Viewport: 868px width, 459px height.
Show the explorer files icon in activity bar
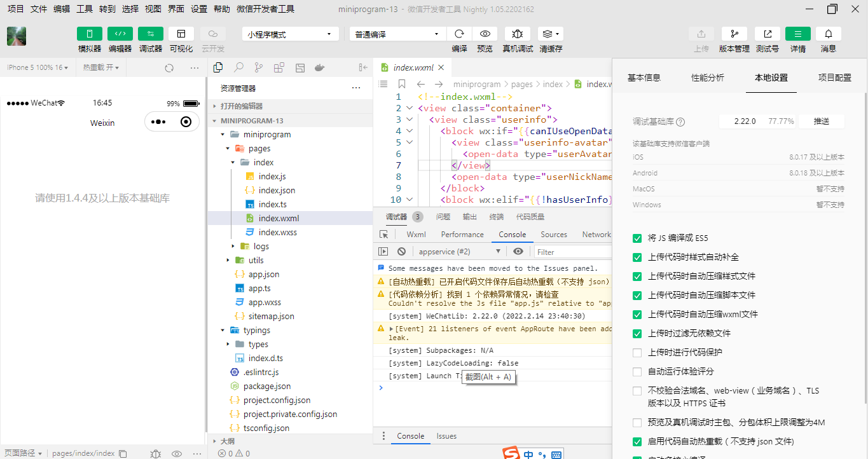(x=218, y=67)
